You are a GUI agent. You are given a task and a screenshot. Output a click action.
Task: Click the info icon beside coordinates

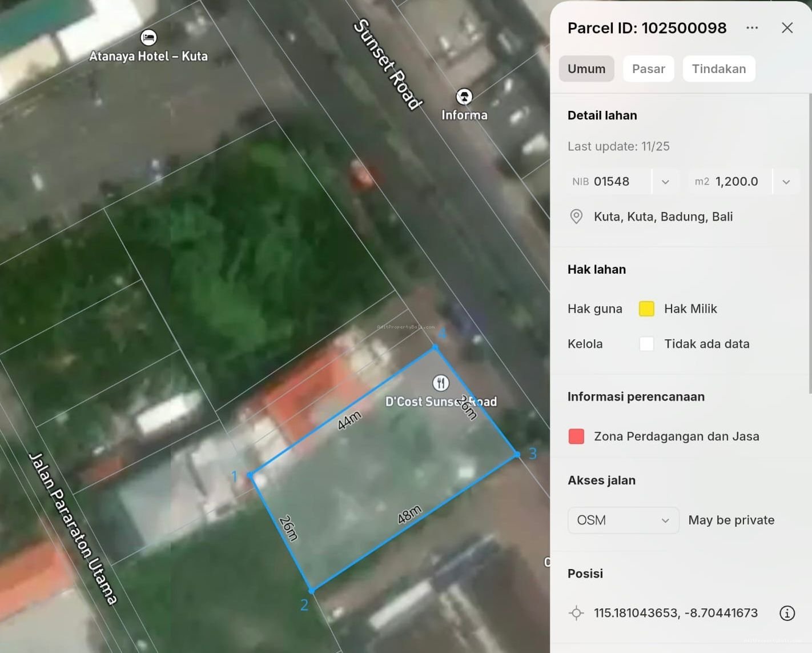click(787, 613)
